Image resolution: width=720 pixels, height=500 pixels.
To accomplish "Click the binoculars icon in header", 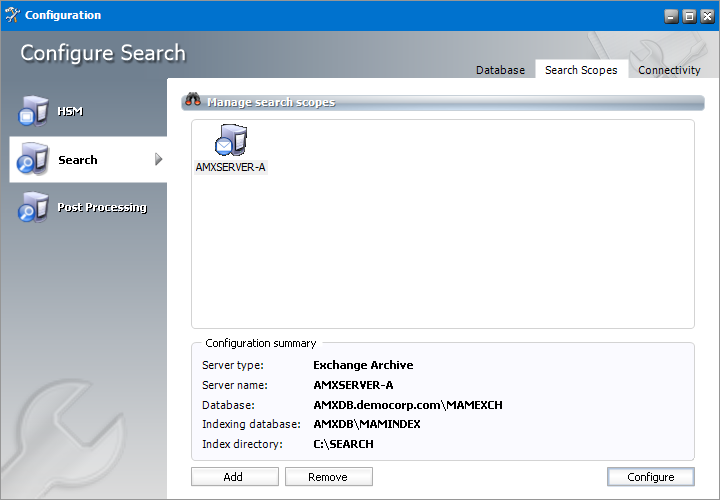I will (194, 102).
